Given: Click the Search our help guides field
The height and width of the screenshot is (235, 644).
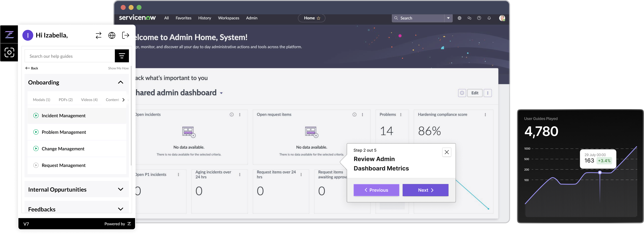Looking at the screenshot, I should pyautogui.click(x=70, y=56).
